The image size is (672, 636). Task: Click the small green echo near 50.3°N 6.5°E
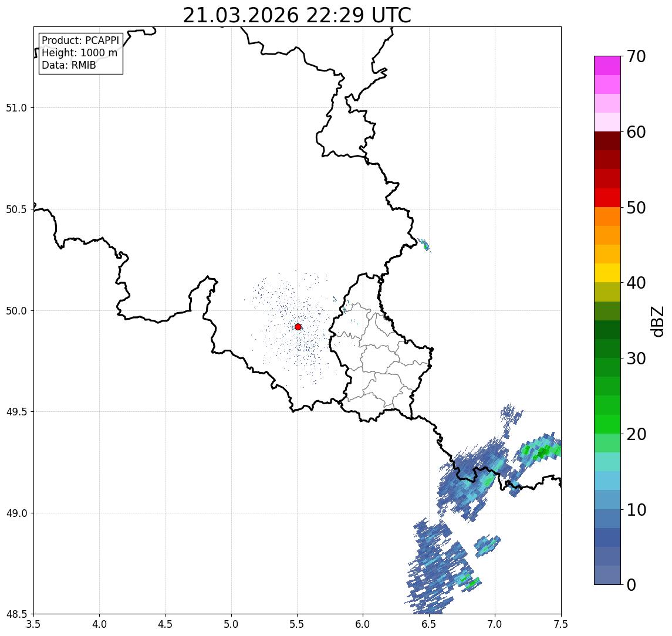pyautogui.click(x=425, y=246)
